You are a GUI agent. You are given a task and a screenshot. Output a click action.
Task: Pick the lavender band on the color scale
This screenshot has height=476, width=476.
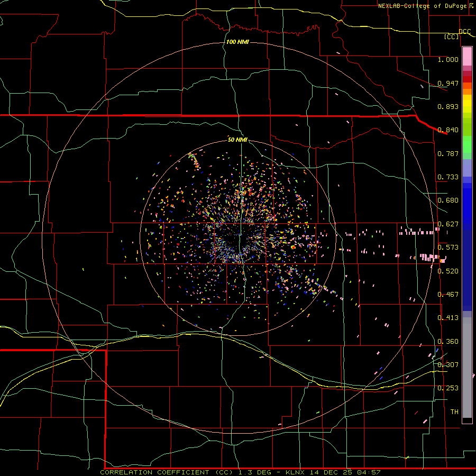click(x=467, y=168)
